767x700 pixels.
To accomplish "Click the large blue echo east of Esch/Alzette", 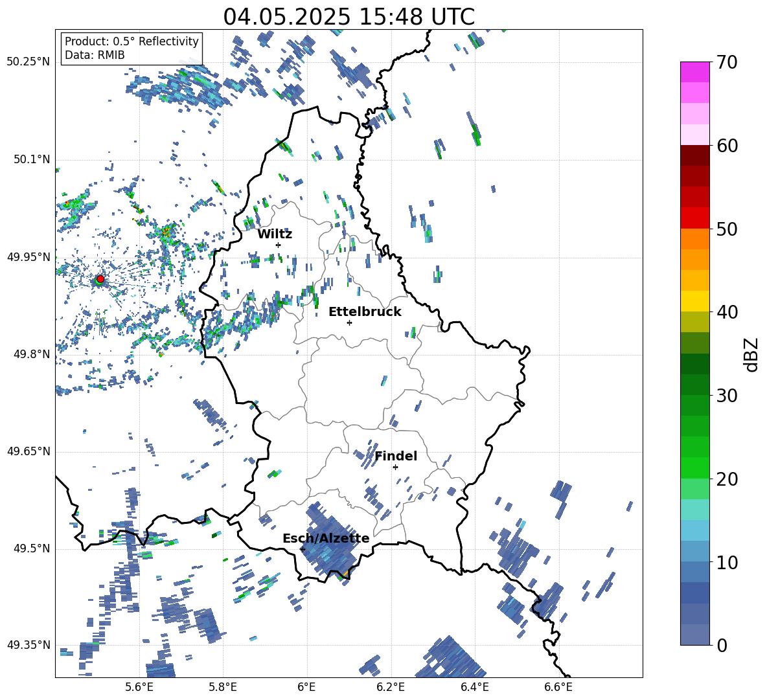I will (330, 541).
